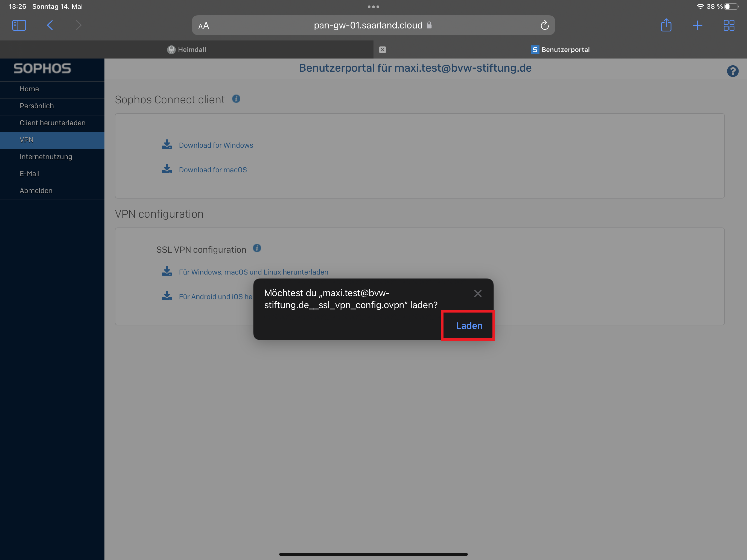Show info for SSL VPN configuration
747x560 pixels.
tap(257, 248)
